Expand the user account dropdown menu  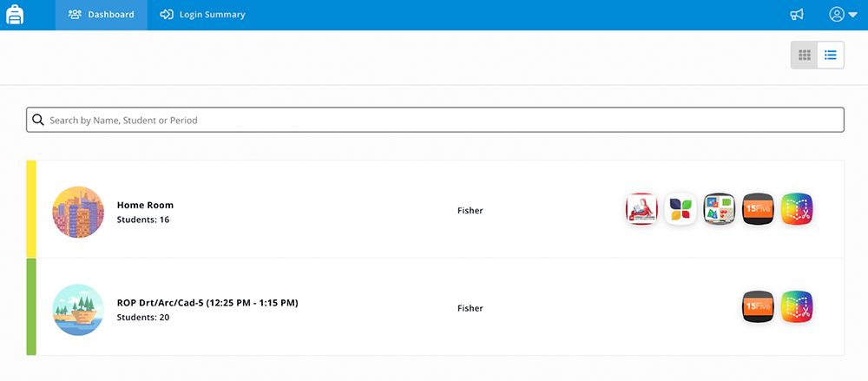(x=842, y=15)
